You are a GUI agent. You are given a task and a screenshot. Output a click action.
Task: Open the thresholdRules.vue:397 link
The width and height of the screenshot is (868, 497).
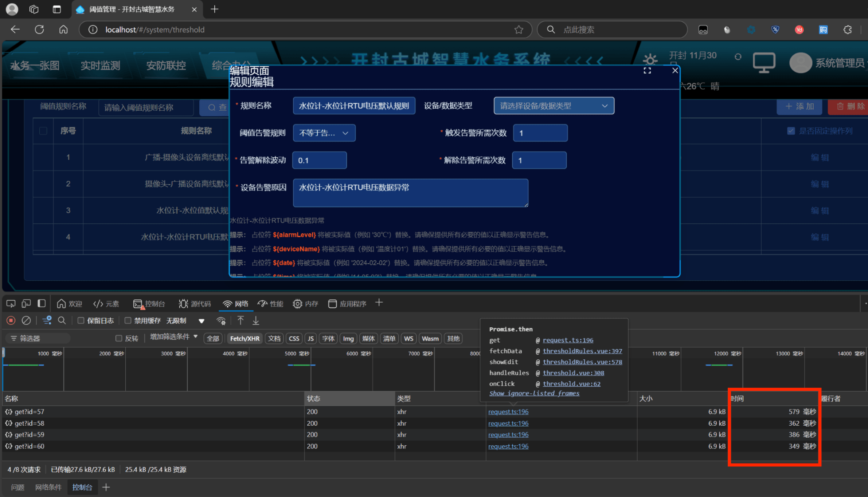[582, 351]
